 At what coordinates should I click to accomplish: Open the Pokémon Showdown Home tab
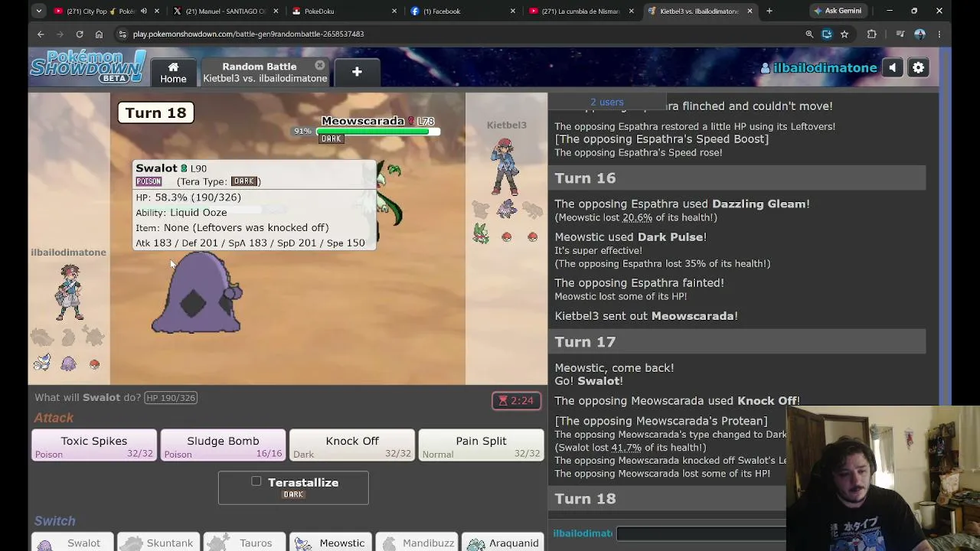click(x=173, y=72)
